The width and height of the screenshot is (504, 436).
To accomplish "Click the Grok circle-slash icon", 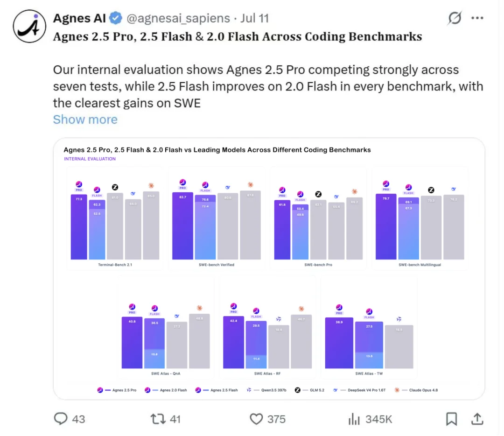I will pyautogui.click(x=455, y=18).
